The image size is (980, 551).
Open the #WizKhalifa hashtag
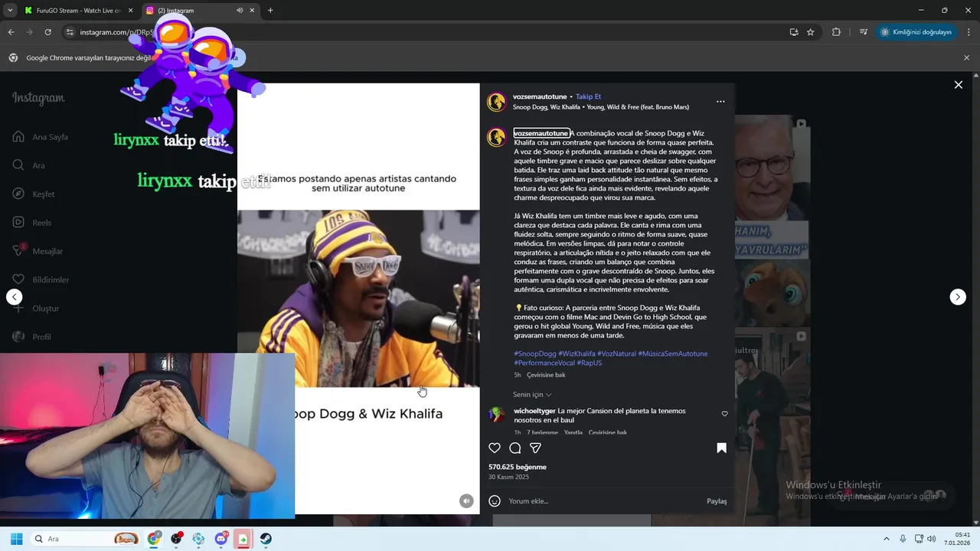point(577,354)
